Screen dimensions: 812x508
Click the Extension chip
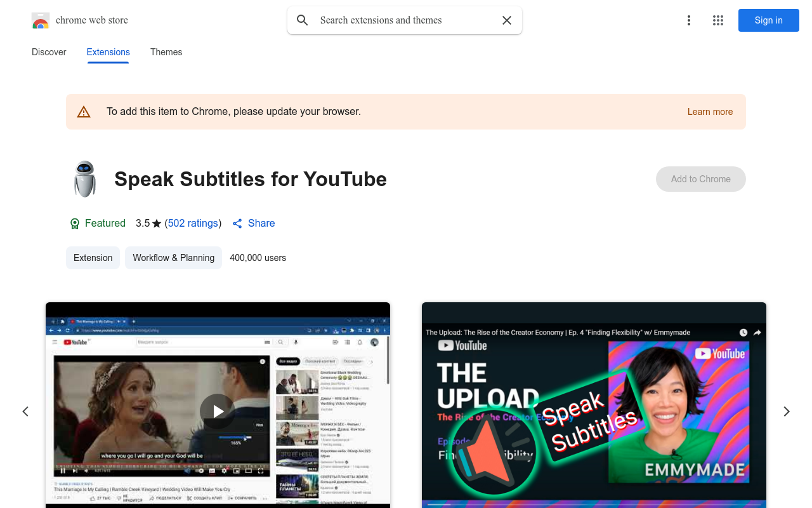pos(93,258)
